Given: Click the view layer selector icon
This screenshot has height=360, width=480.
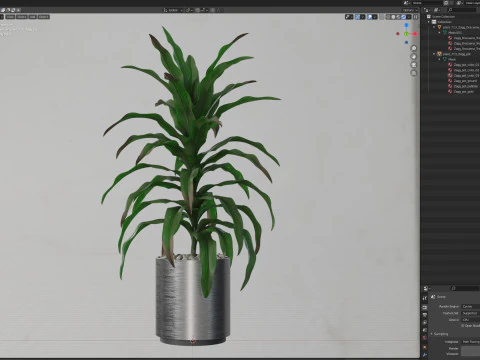Looking at the screenshot, I should pyautogui.click(x=459, y=3).
